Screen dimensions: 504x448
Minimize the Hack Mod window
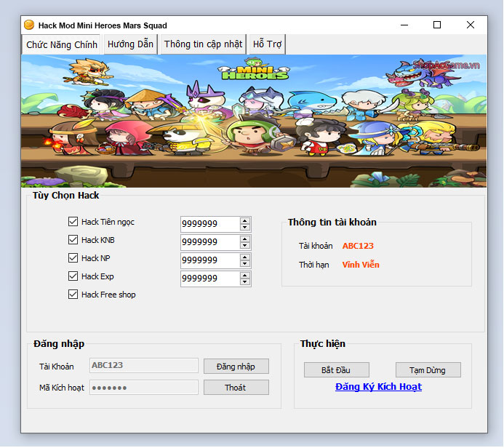404,25
